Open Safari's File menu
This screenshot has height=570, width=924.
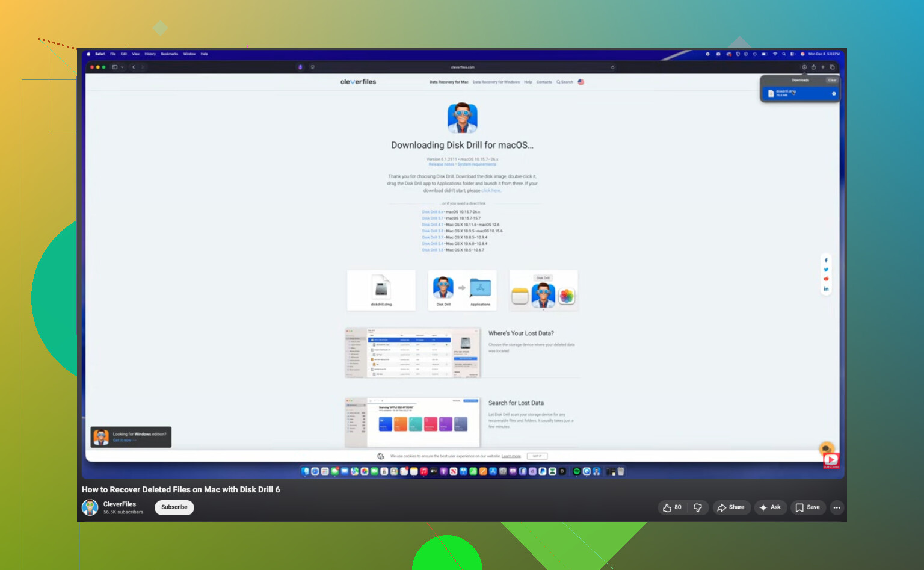tap(112, 54)
